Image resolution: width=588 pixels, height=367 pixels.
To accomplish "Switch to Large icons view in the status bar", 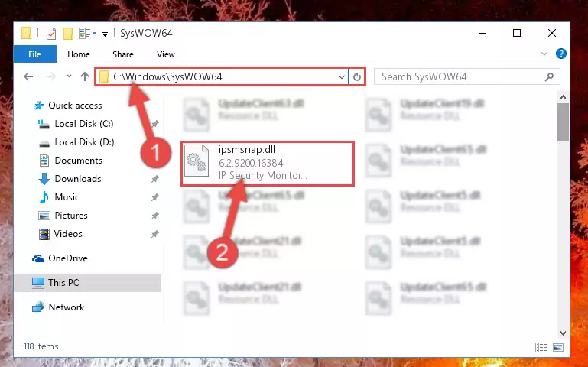I will (x=558, y=348).
